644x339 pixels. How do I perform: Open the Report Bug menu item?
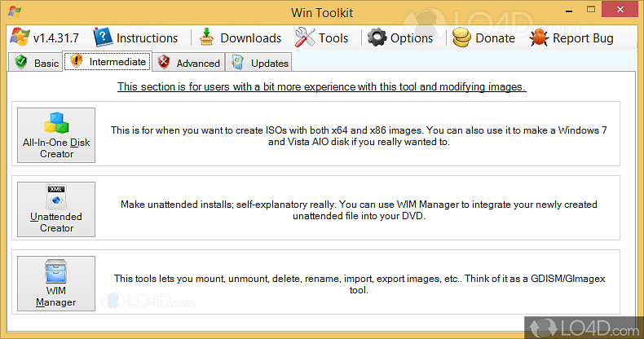point(571,37)
